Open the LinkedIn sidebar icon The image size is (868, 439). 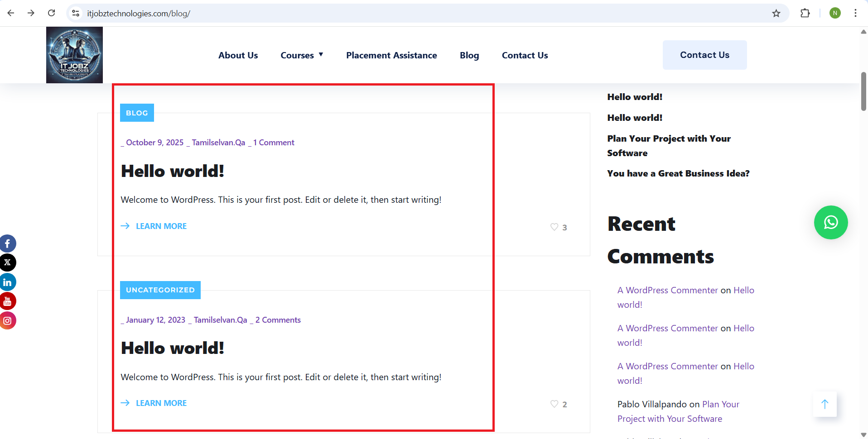pyautogui.click(x=8, y=282)
